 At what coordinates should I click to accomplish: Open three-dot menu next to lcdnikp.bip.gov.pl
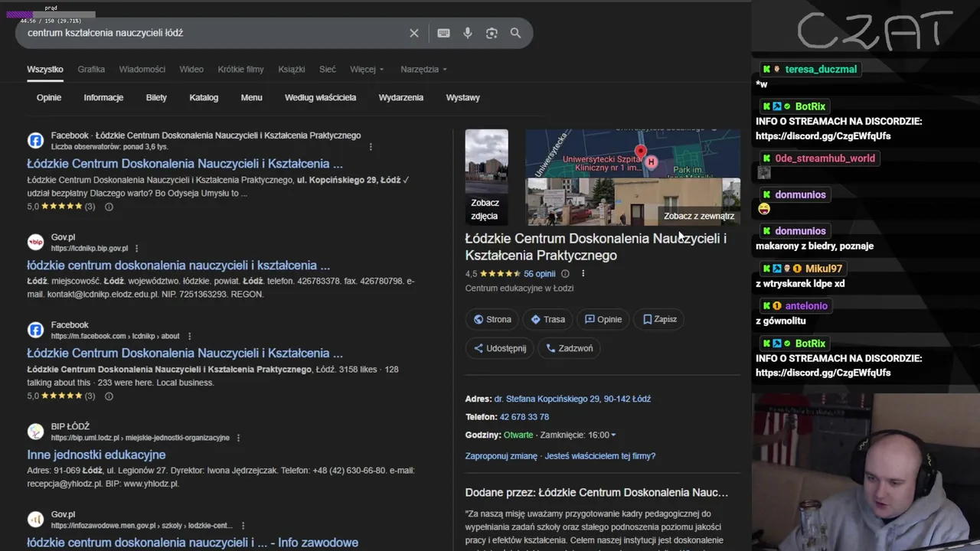coord(136,248)
